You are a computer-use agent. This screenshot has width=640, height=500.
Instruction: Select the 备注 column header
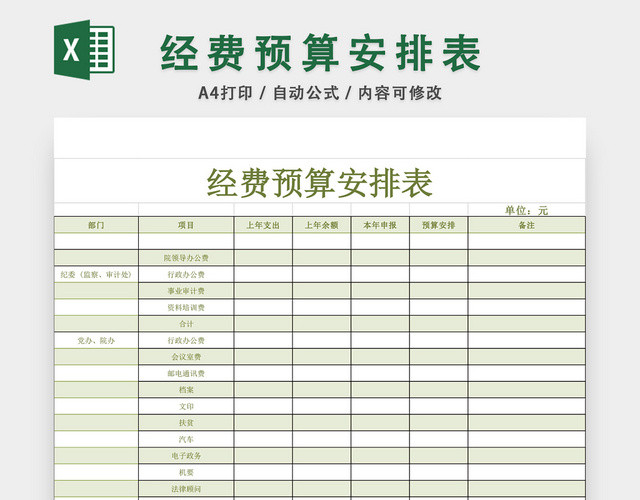coord(527,225)
